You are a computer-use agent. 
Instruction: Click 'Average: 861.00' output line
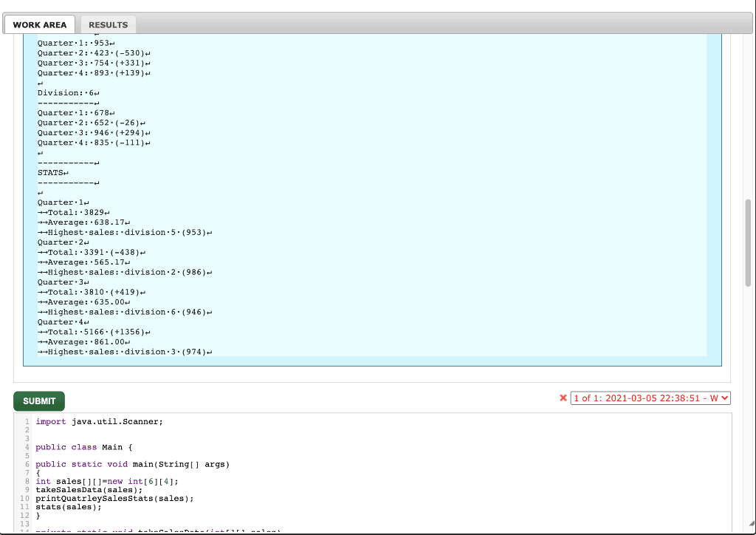84,342
